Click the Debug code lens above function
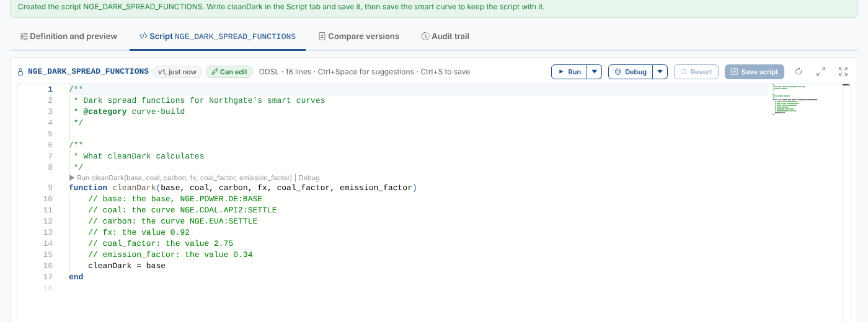The width and height of the screenshot is (868, 322). point(309,178)
